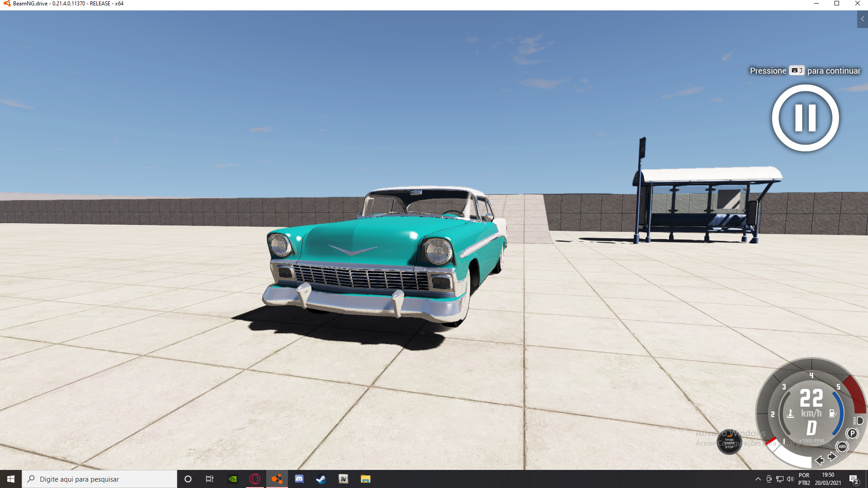Click the ABS indicator icon

[x=842, y=446]
